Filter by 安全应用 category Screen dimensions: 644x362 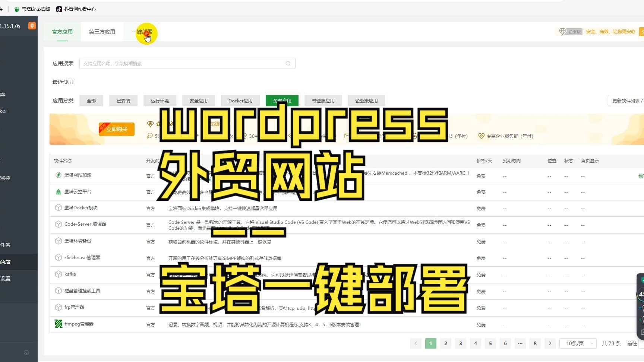point(199,101)
